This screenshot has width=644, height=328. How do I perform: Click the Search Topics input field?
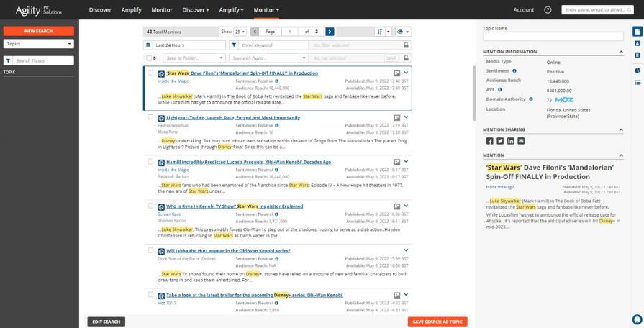[43, 60]
